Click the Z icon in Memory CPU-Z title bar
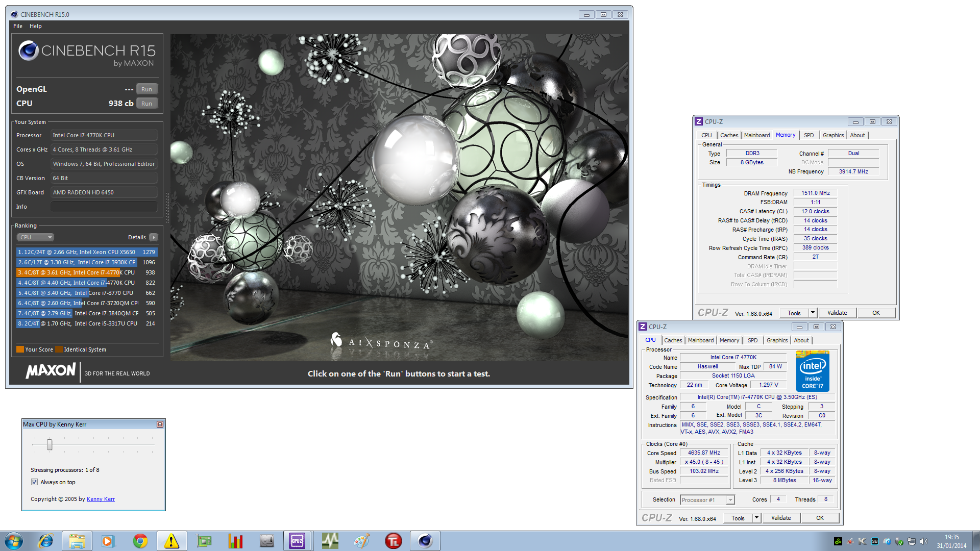 (699, 121)
